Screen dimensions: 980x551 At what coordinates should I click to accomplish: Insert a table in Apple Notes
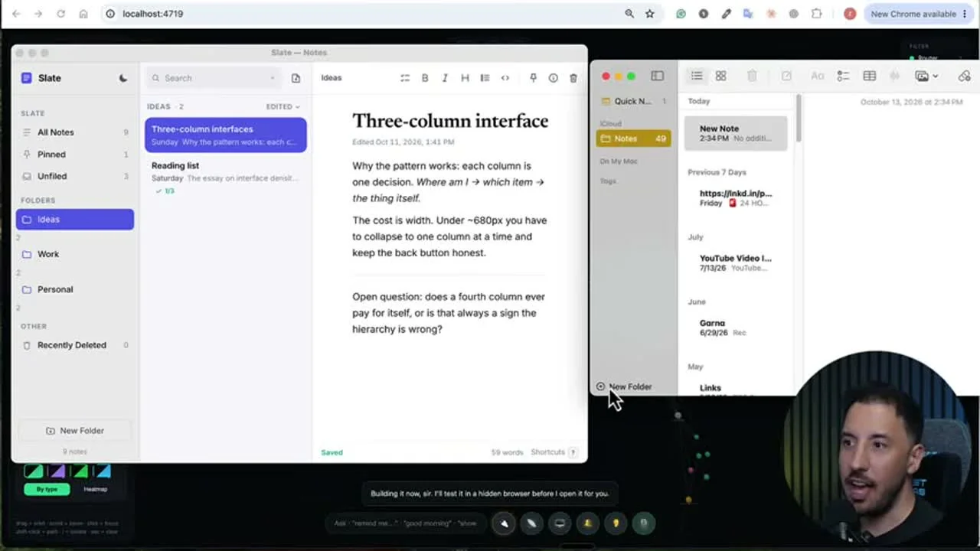[x=869, y=76]
